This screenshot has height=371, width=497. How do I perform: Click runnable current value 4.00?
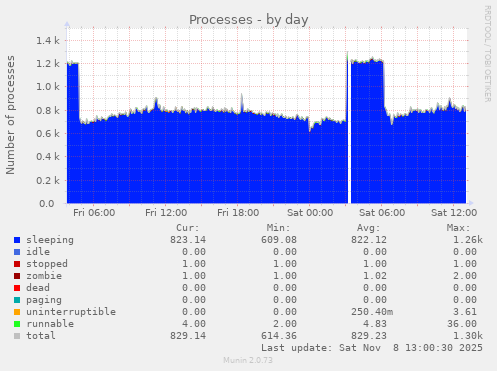pyautogui.click(x=194, y=324)
